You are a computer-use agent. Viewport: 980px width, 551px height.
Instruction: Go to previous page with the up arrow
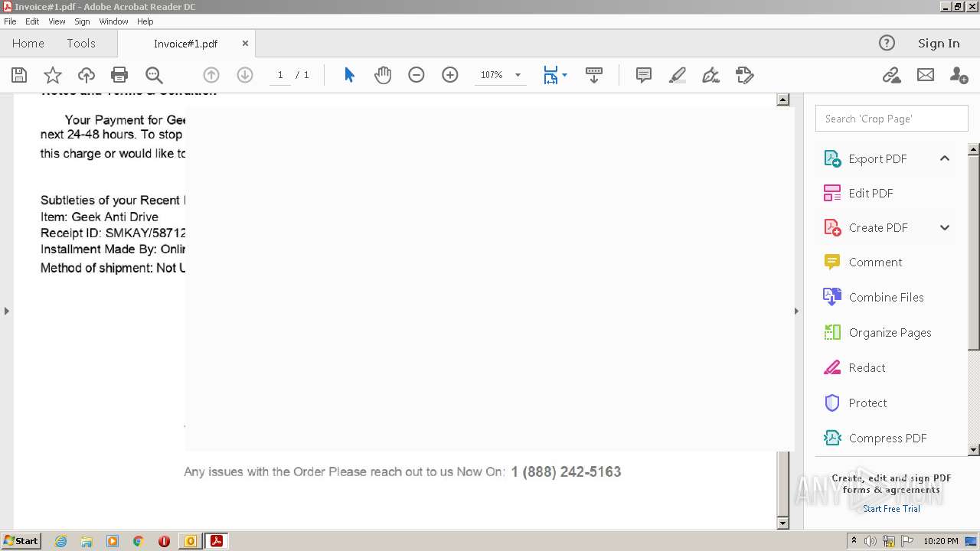pyautogui.click(x=211, y=75)
